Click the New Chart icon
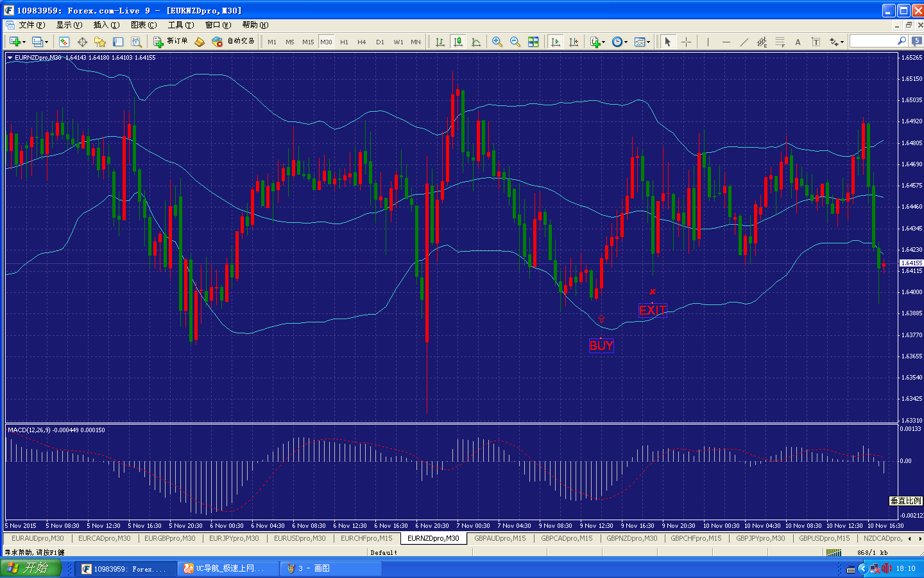 [14, 42]
